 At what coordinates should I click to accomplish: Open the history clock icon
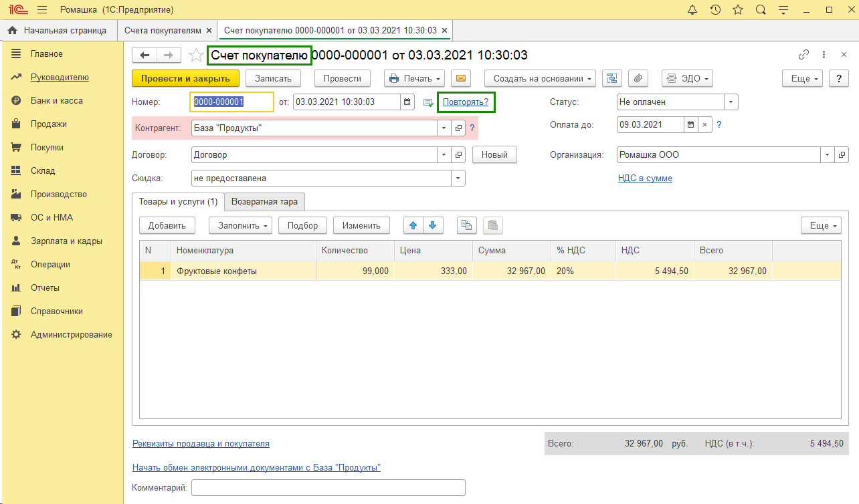coord(715,10)
